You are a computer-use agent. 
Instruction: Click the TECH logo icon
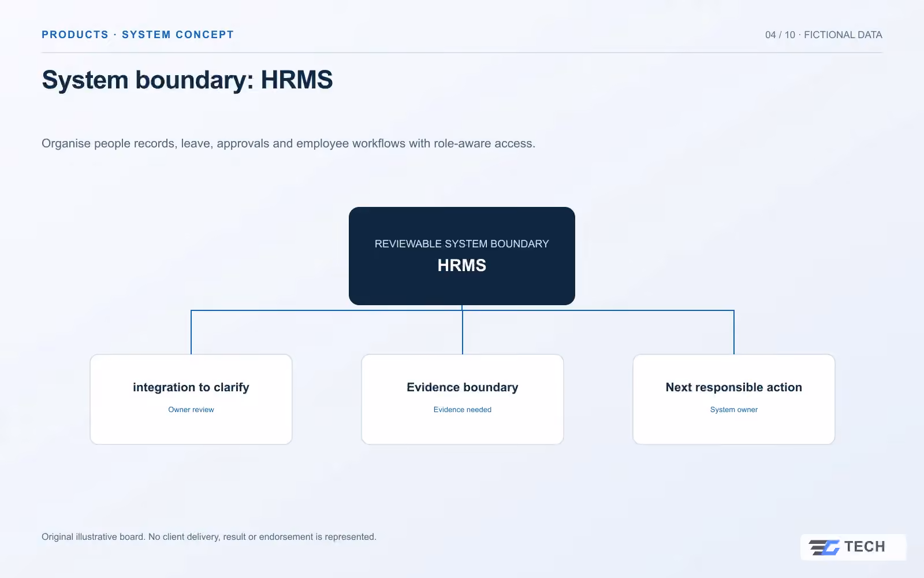[x=824, y=547]
